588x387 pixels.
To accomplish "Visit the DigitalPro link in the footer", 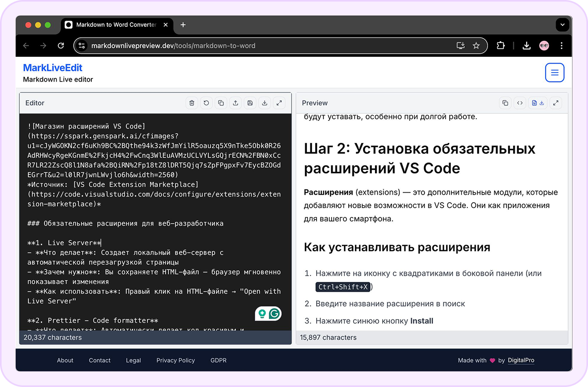I will (521, 360).
